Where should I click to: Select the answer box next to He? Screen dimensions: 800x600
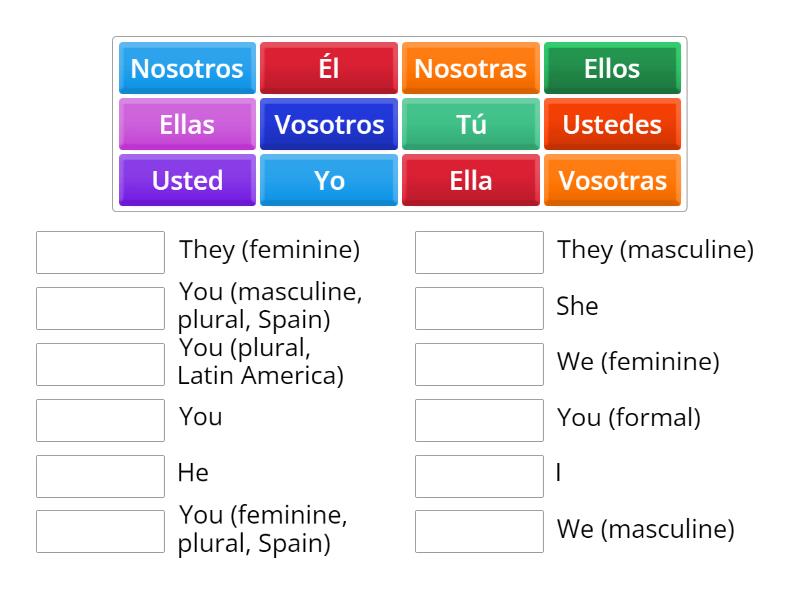pos(100,474)
